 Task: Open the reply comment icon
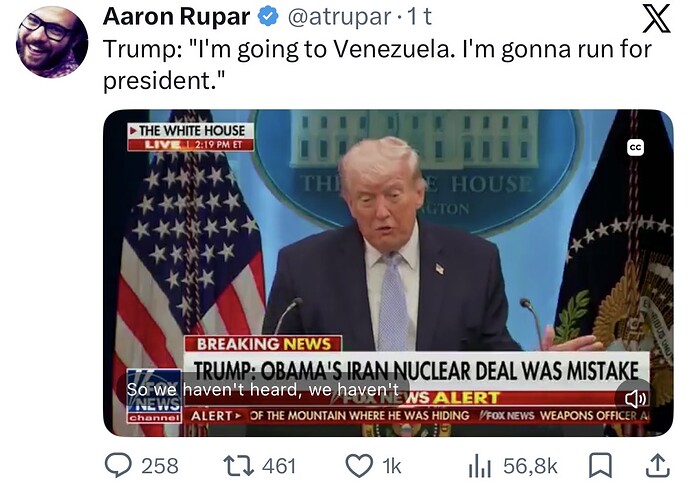[118, 466]
